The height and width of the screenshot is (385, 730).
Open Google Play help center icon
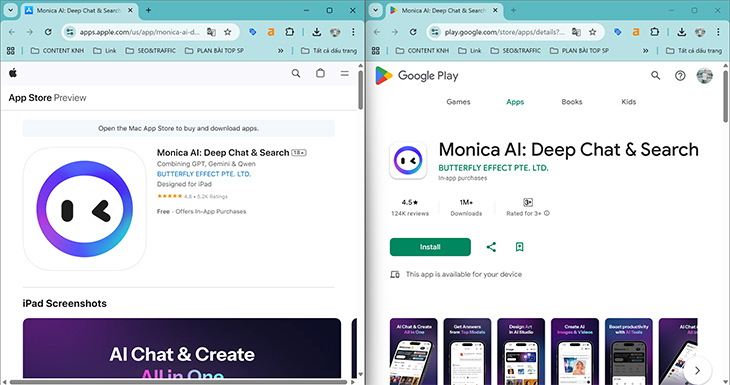680,75
